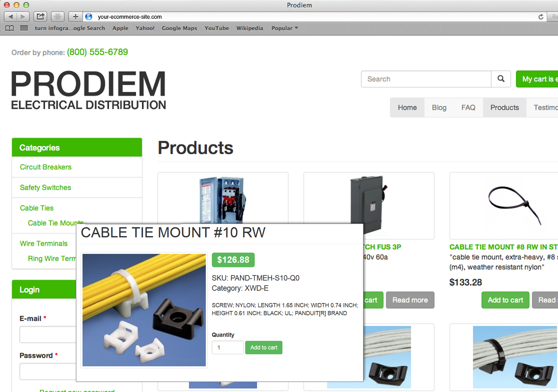Click the reload page icon
This screenshot has height=392, width=558.
(x=541, y=17)
